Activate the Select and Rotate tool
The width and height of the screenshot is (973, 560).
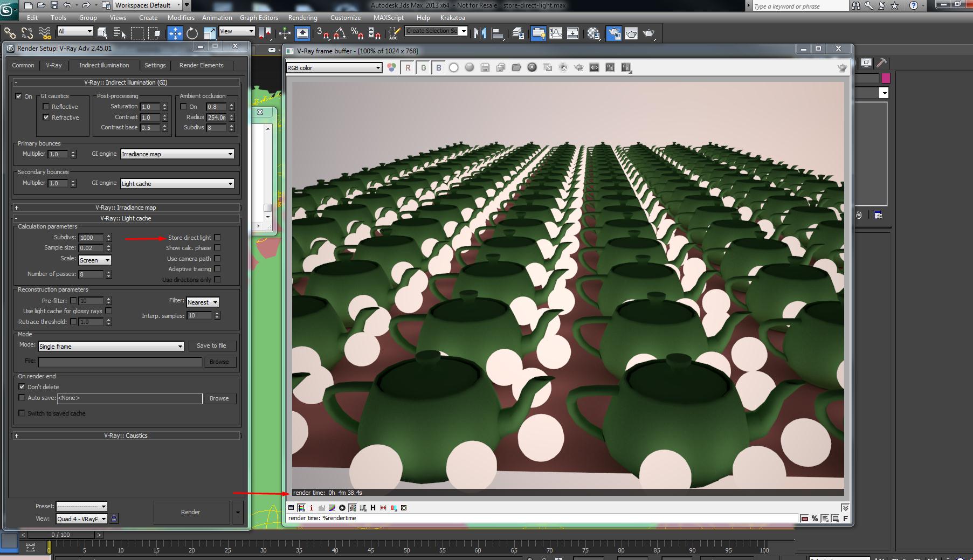coord(192,33)
